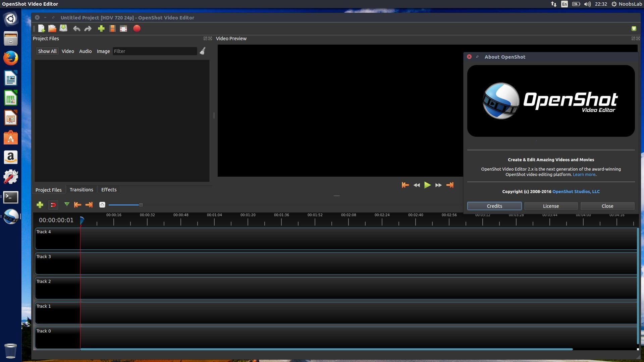Open Terminal from the dock

point(11,197)
